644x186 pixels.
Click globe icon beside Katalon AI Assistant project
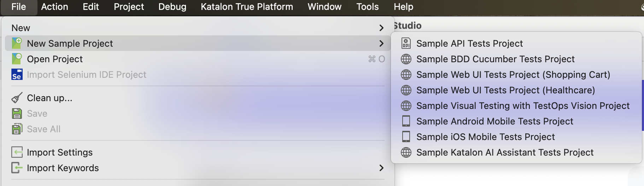click(406, 152)
